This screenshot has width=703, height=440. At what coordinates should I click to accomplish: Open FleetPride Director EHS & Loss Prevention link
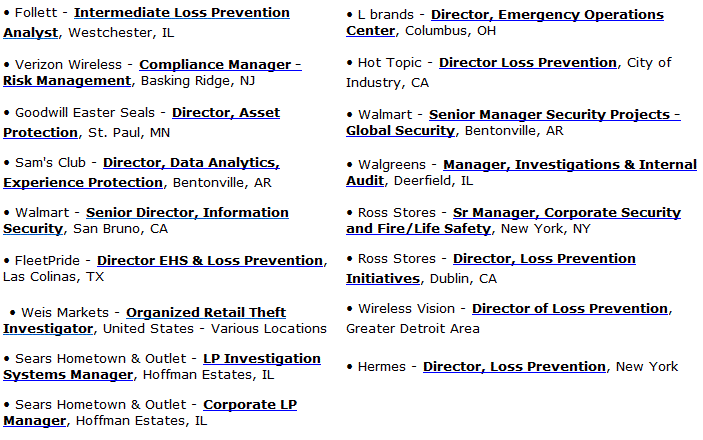[210, 261]
